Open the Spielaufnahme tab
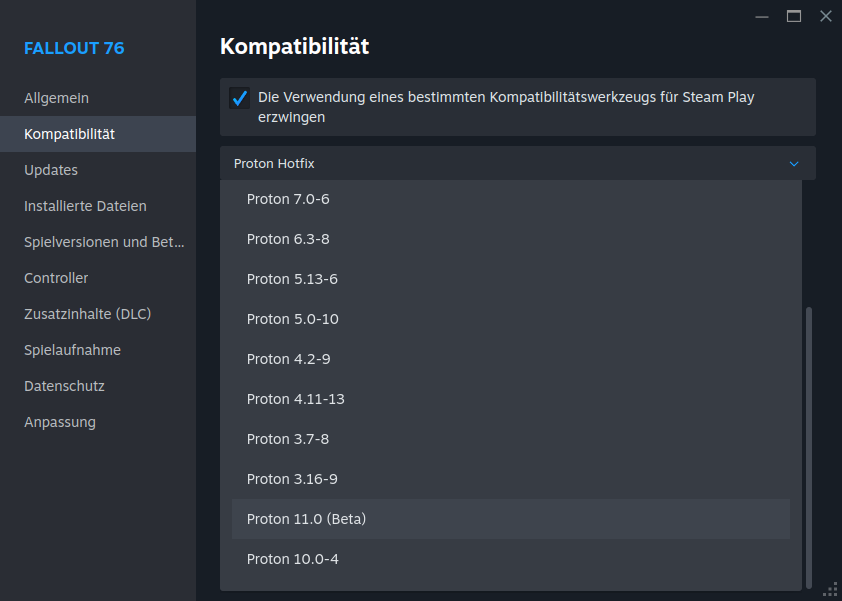Viewport: 842px width, 601px height. click(72, 350)
